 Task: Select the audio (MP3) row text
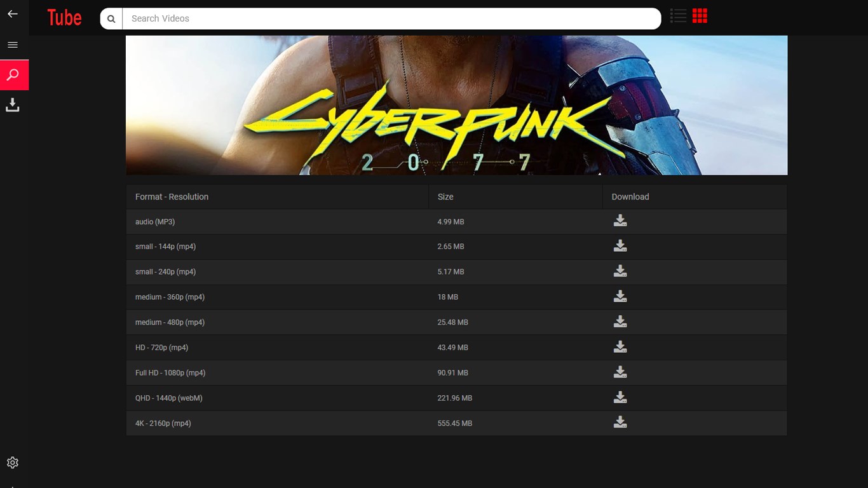pyautogui.click(x=155, y=222)
